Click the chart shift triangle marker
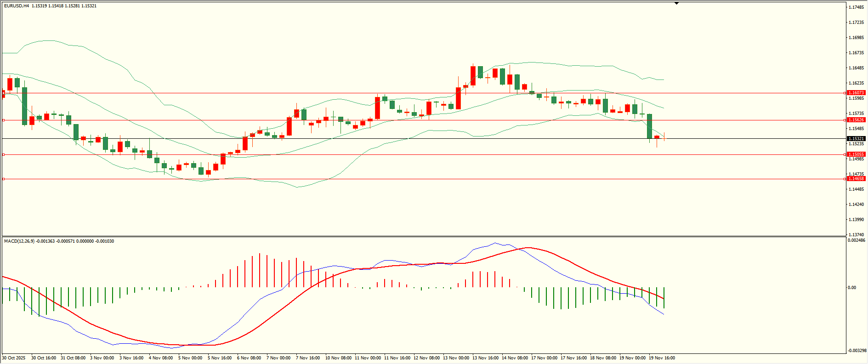This screenshot has height=364, width=868. pos(676,3)
